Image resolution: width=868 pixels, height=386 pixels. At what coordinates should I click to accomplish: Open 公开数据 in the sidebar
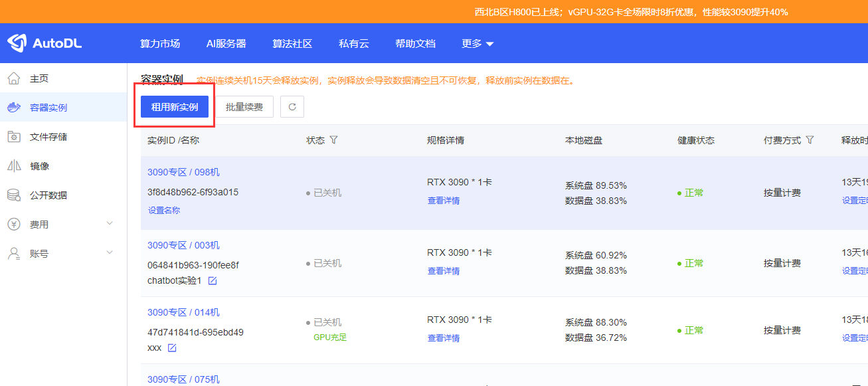pos(48,195)
